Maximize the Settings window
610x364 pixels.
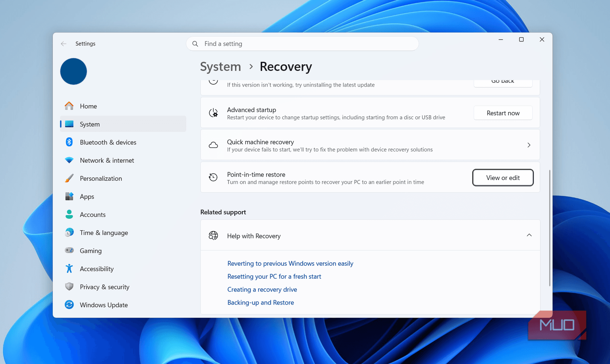coord(521,40)
